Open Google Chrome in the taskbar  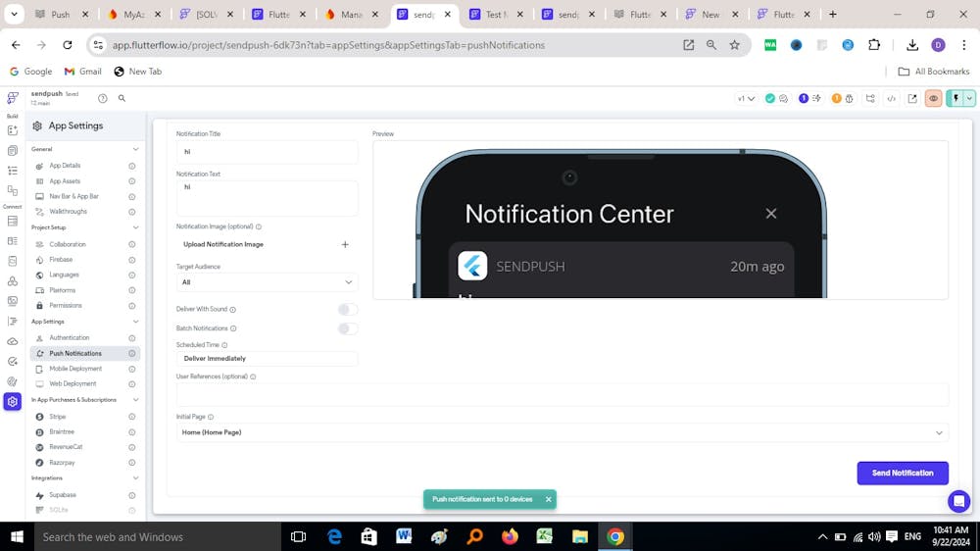point(615,536)
